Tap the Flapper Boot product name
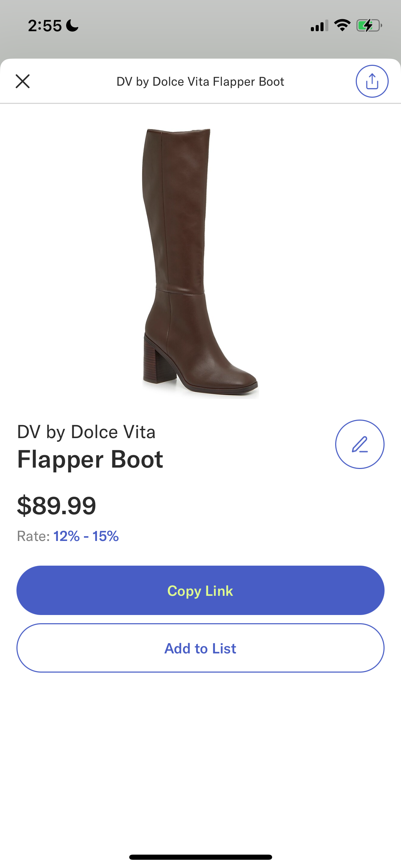401x868 pixels. 90,459
